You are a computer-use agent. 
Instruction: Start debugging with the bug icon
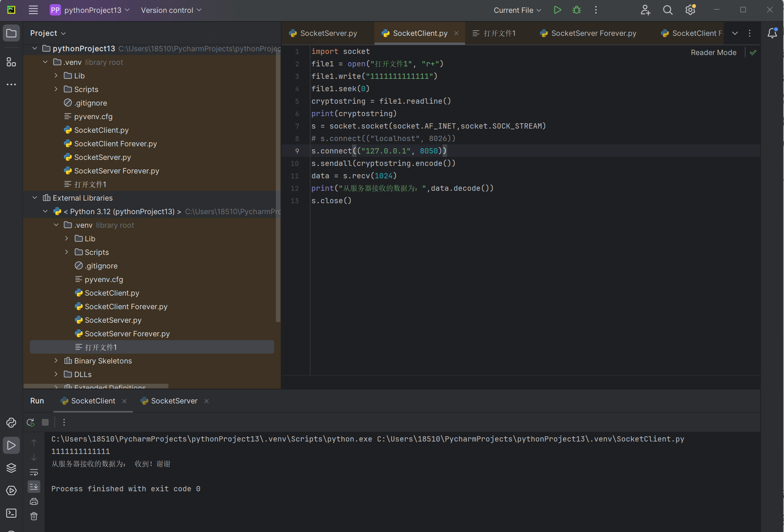577,10
